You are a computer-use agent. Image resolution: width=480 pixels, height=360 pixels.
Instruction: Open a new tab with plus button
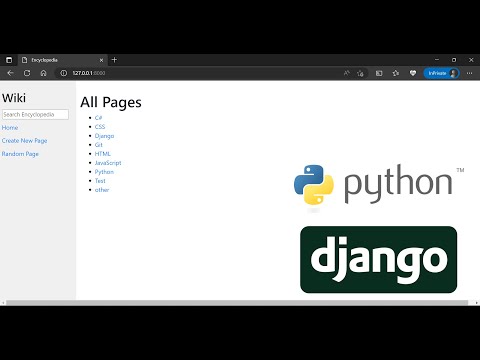[x=114, y=60]
